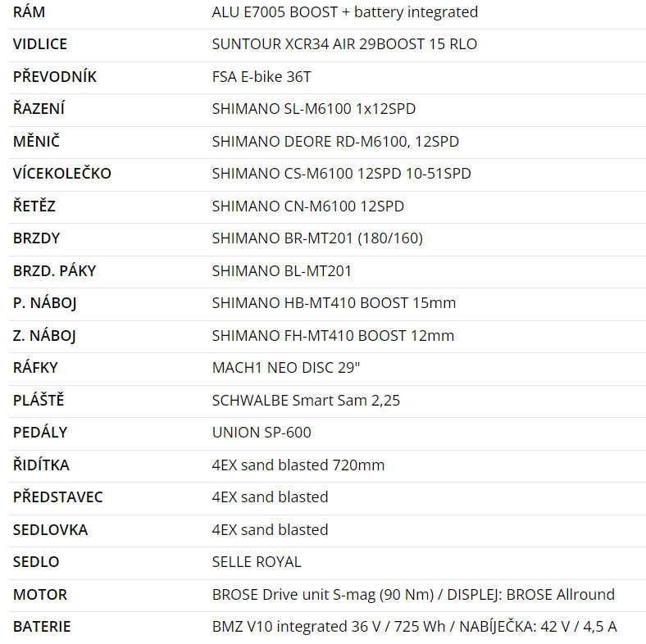
Task: Click the Z. NÁBOJ label
Action: tap(44, 336)
